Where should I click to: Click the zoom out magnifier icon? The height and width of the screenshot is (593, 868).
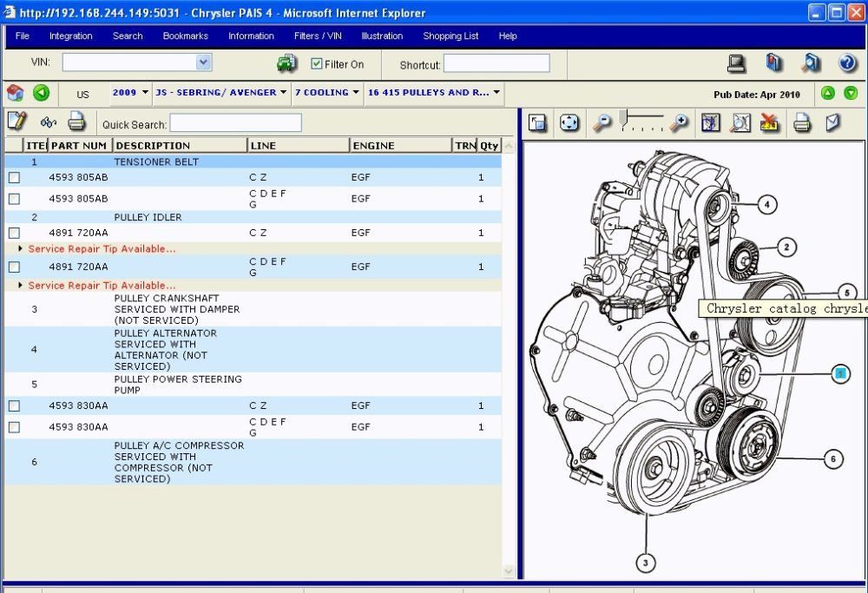602,122
